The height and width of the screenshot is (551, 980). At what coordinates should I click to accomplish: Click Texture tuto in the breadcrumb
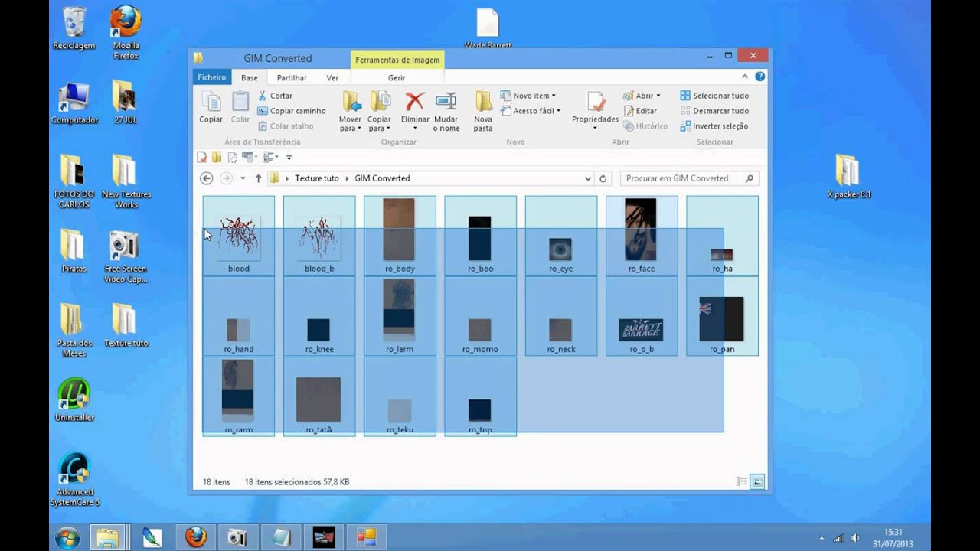pyautogui.click(x=317, y=178)
